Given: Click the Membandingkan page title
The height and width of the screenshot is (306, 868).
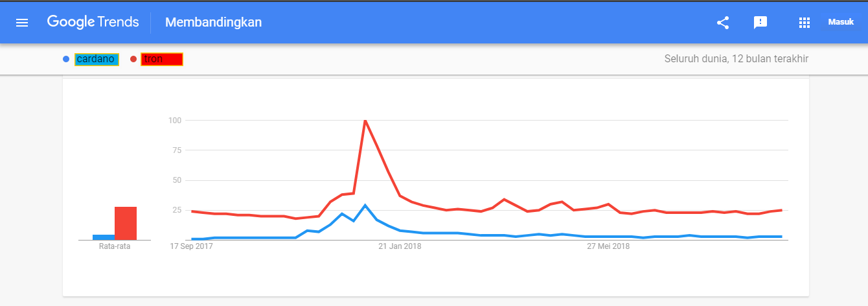Looking at the screenshot, I should [213, 23].
